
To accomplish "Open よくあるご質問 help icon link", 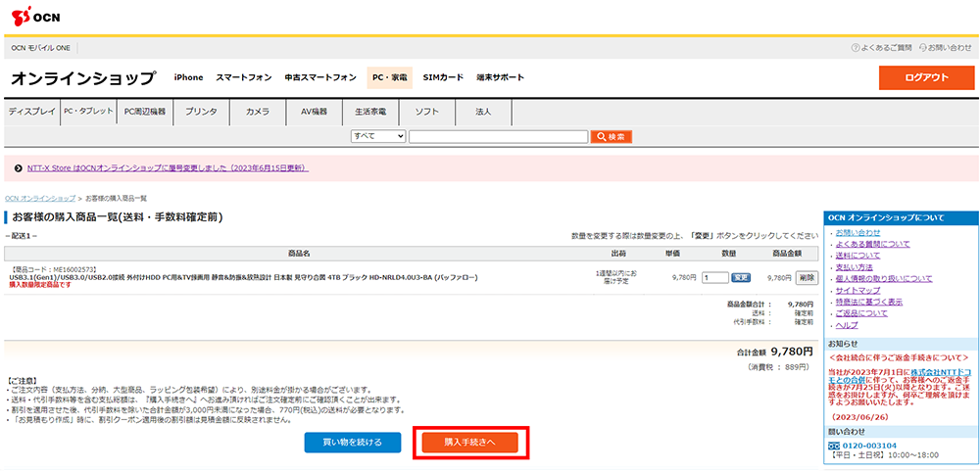I will 882,47.
